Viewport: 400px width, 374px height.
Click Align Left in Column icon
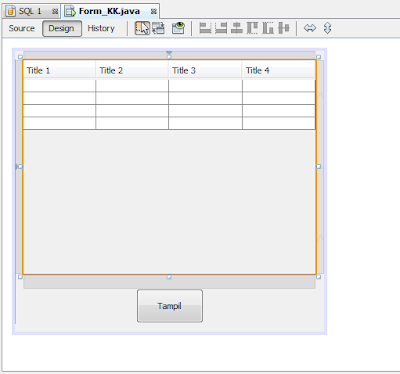point(205,28)
